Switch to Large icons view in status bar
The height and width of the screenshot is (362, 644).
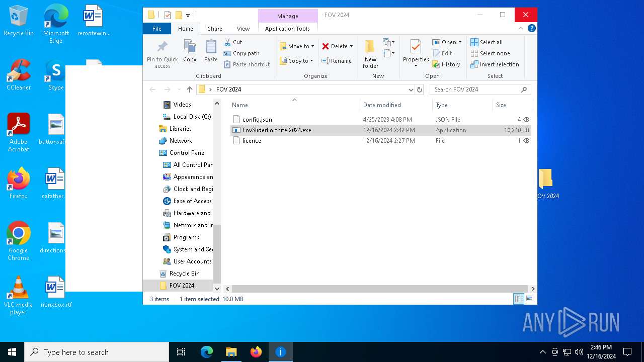(x=529, y=299)
